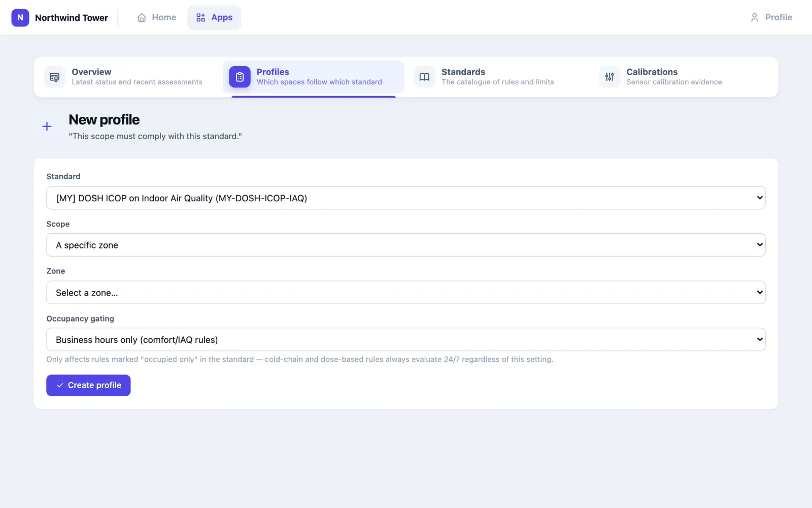Click the checkmark icon in Create profile

60,386
